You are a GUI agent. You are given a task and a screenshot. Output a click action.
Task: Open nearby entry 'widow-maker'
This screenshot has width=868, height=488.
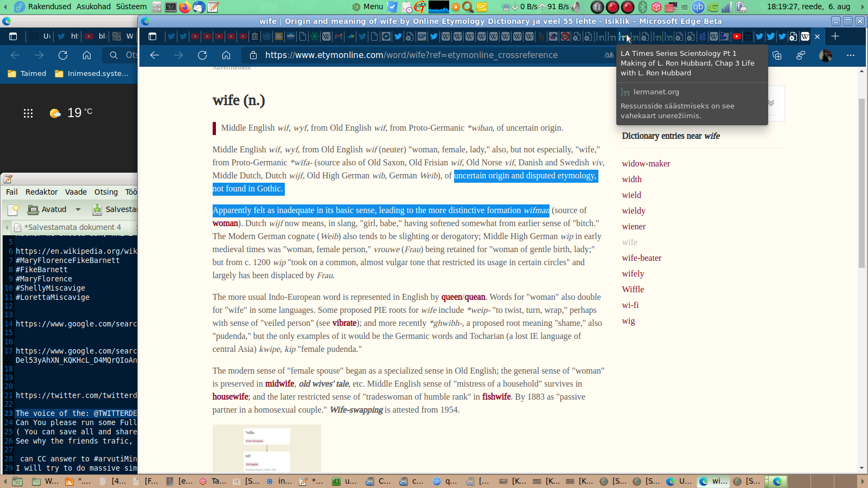[646, 164]
